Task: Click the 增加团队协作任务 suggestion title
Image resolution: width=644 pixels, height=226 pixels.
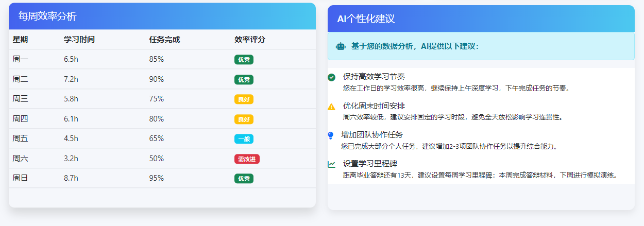Action: click(372, 134)
